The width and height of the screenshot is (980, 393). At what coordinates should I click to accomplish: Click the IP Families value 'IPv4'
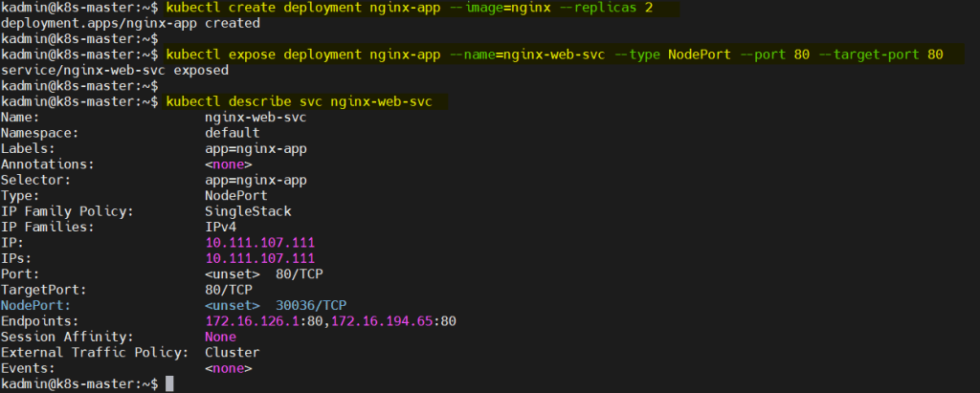221,227
